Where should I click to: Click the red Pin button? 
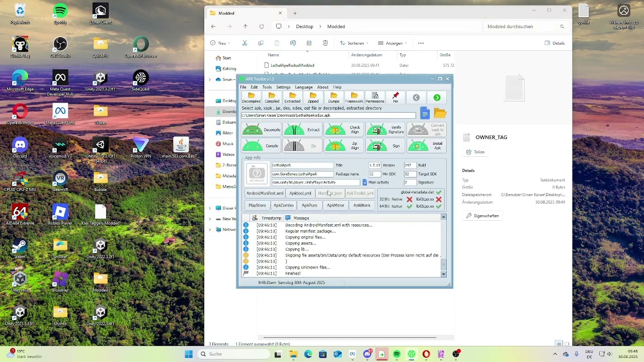395,98
